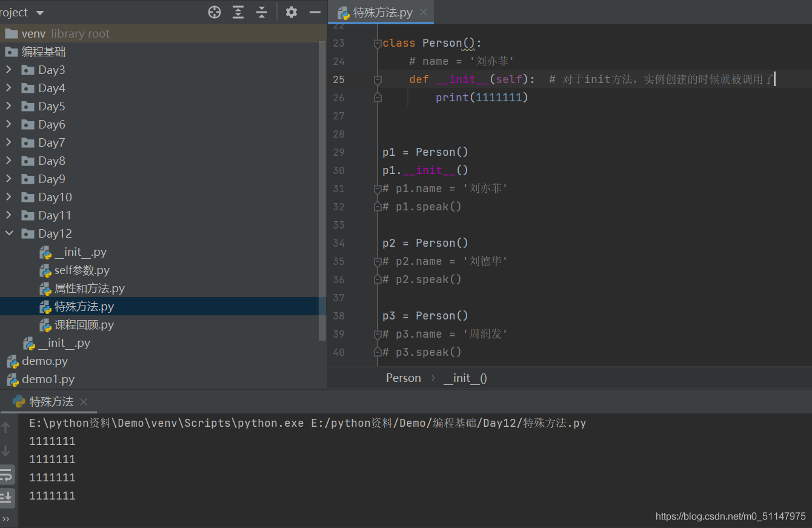Click line number 30 in gutter
The width and height of the screenshot is (812, 528).
pos(338,170)
